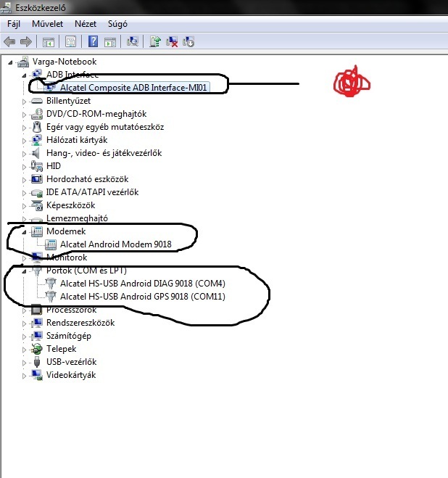
Task: Open the Properties toolbar icon
Action: click(71, 42)
